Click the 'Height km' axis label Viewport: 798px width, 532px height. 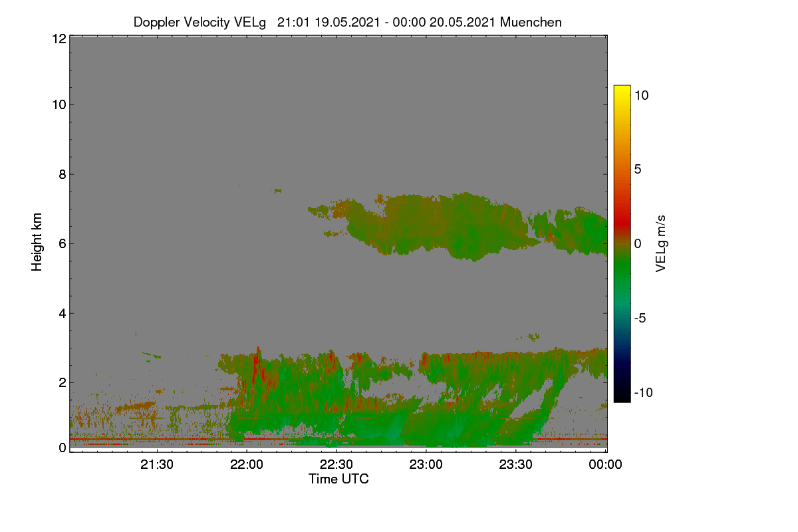(x=37, y=242)
